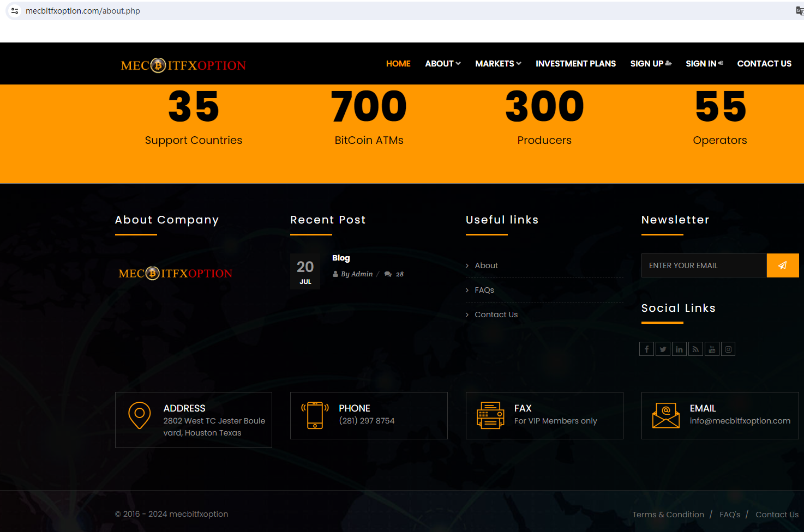This screenshot has width=804, height=532.
Task: Click the '700 BitCoin ATMs' statistic
Action: tap(369, 118)
